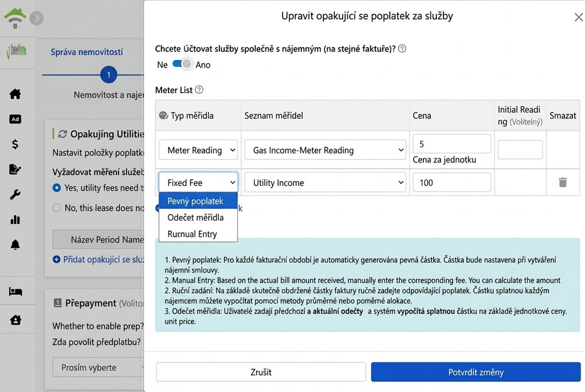Open the dollar sign finance icon
Screen dimensions: 585x392
pos(15,144)
